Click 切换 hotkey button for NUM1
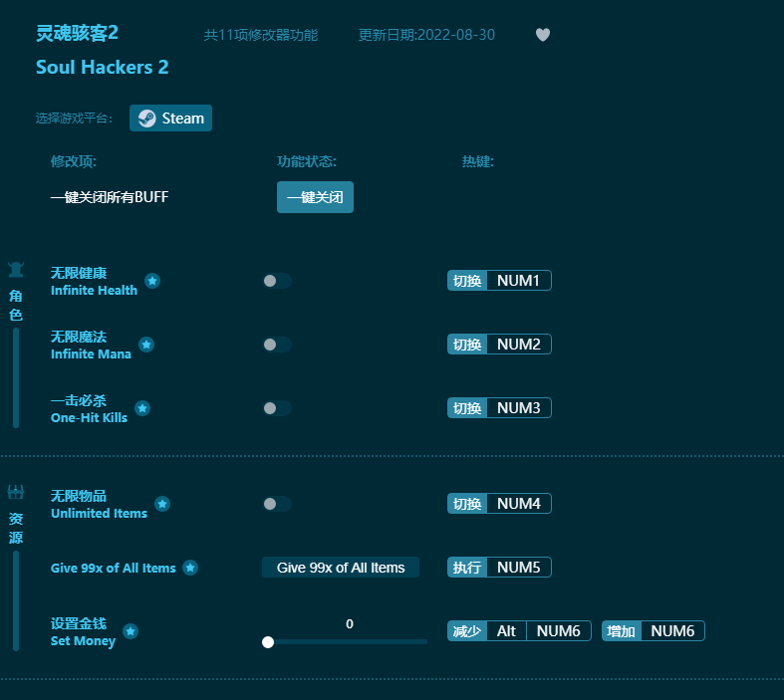 [x=467, y=281]
